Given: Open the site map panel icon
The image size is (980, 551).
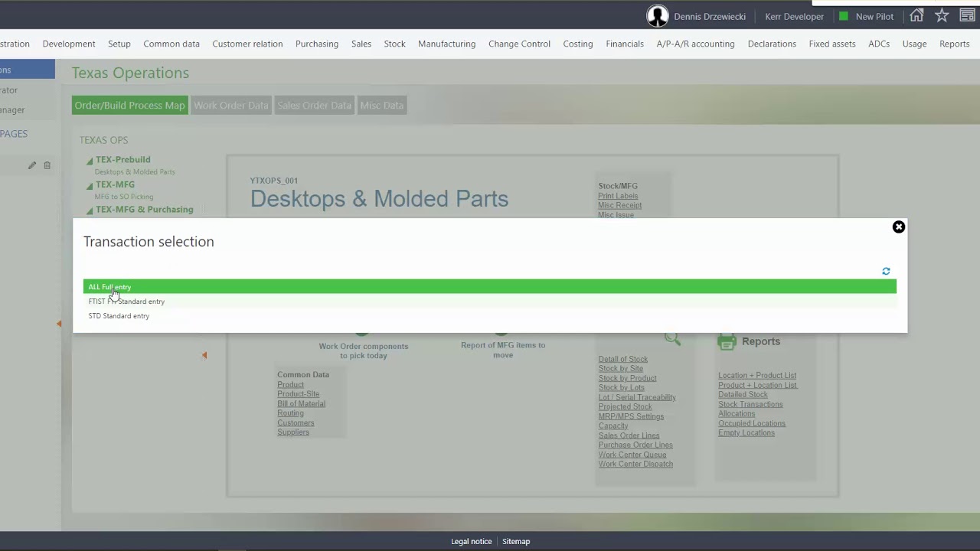Looking at the screenshot, I should [x=967, y=16].
